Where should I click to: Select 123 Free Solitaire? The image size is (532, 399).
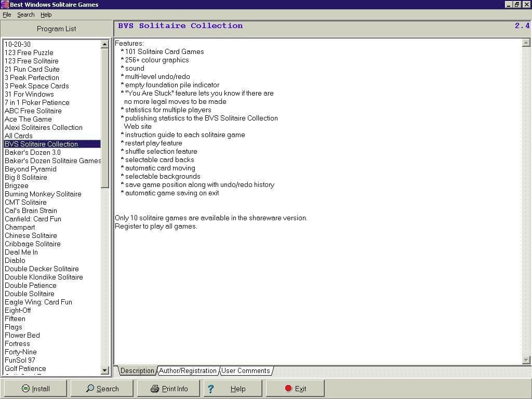(52, 61)
